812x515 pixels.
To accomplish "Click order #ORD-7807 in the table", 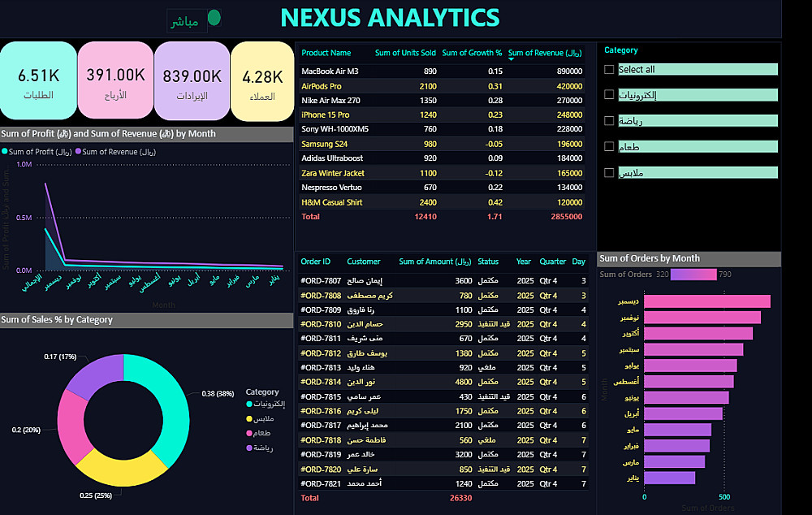I will click(321, 281).
